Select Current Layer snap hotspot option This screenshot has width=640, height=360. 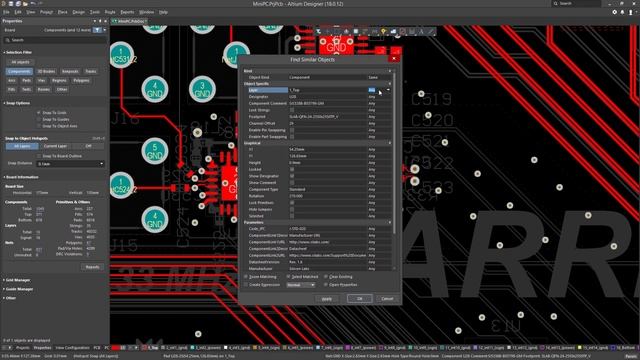pyautogui.click(x=55, y=146)
